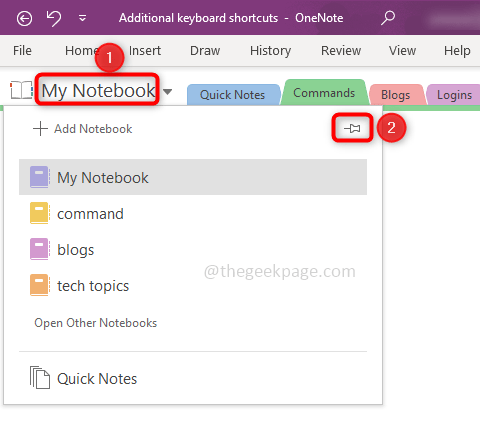Click the plus icon beside Add Notebook
Screen dimensions: 480x446
(40, 129)
